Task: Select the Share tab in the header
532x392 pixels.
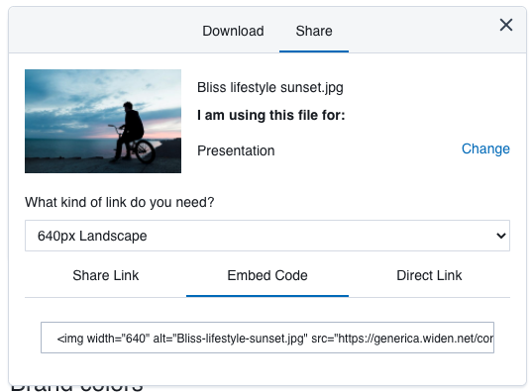Action: (314, 31)
